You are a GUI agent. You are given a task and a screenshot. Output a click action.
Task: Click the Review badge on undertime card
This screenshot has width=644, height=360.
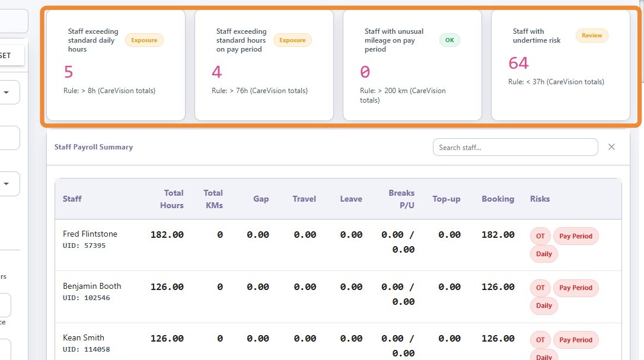point(592,36)
